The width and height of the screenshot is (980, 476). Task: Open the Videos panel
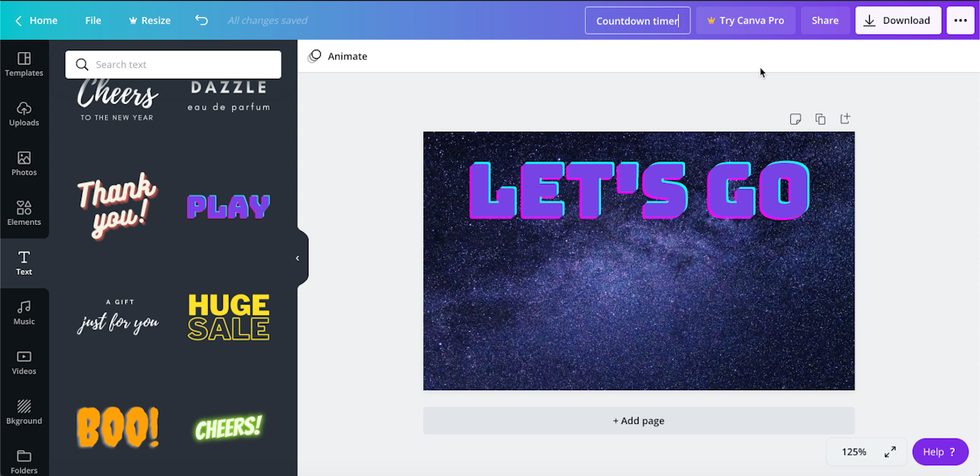(24, 363)
